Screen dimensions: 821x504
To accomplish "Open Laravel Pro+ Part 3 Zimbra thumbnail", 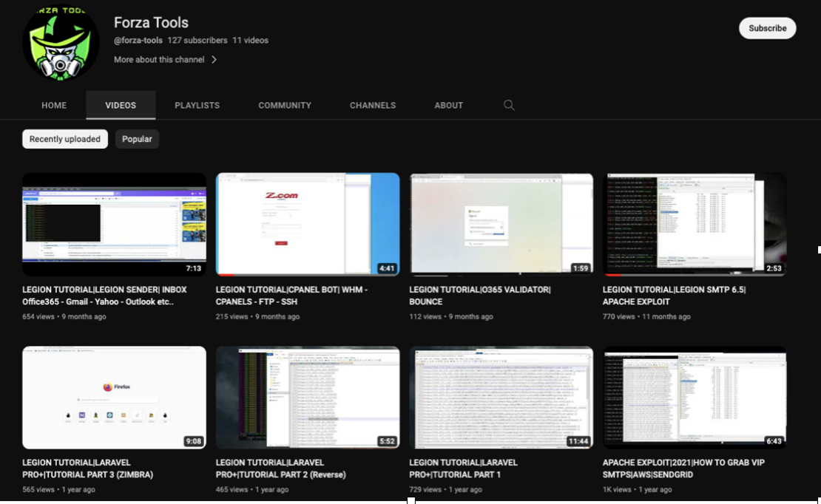I will (114, 398).
